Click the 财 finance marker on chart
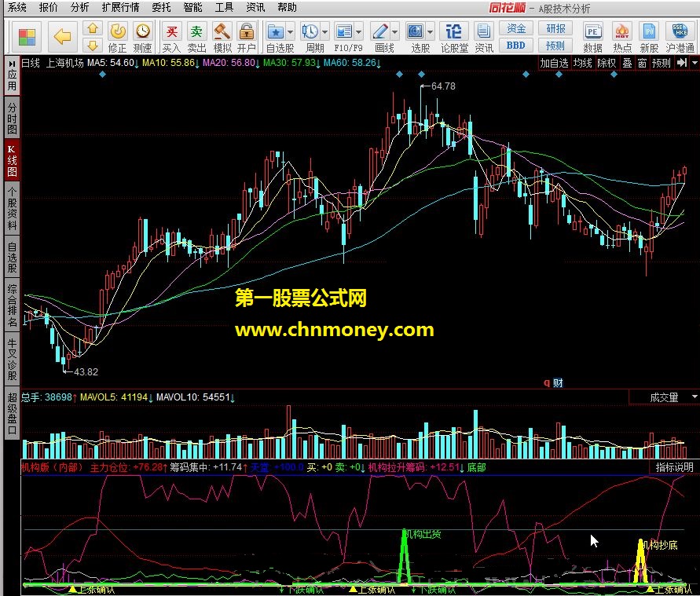 (558, 382)
